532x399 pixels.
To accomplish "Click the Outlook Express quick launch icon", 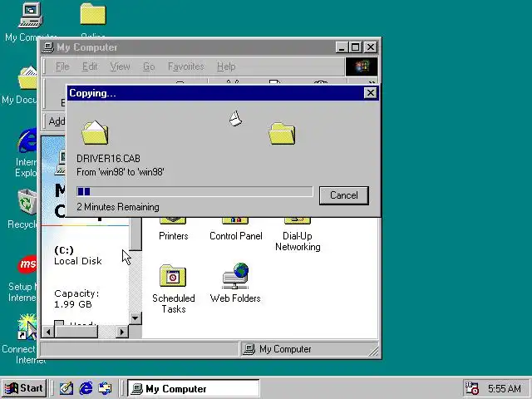I will [105, 388].
